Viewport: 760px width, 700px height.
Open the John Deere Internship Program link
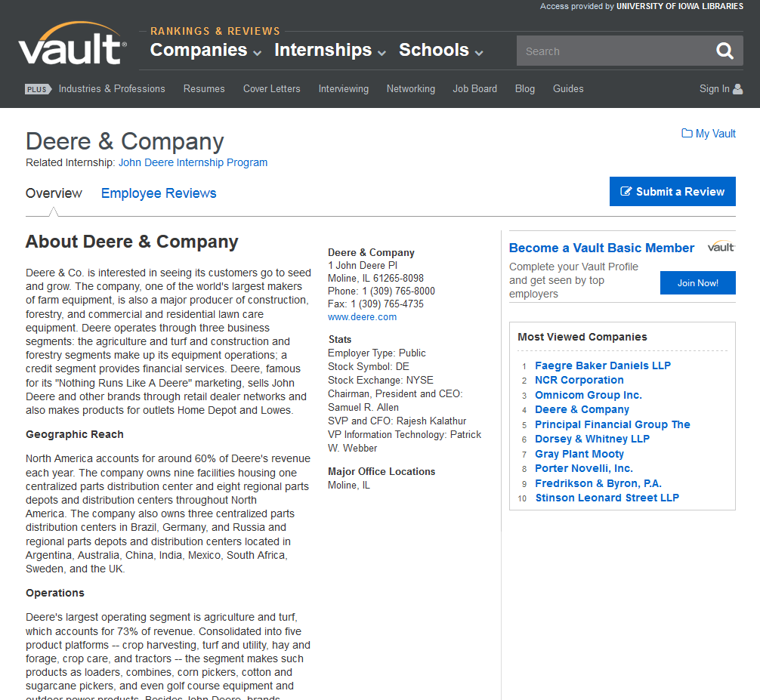pyautogui.click(x=193, y=162)
